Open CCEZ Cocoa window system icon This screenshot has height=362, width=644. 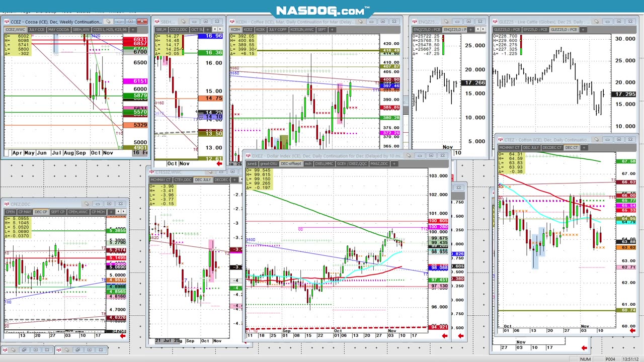click(x=7, y=22)
